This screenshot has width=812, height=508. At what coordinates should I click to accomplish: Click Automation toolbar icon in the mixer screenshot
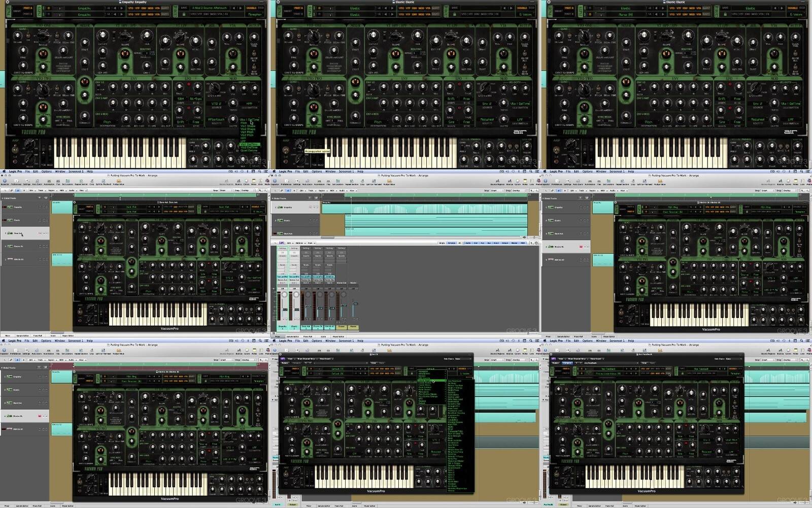319,182
